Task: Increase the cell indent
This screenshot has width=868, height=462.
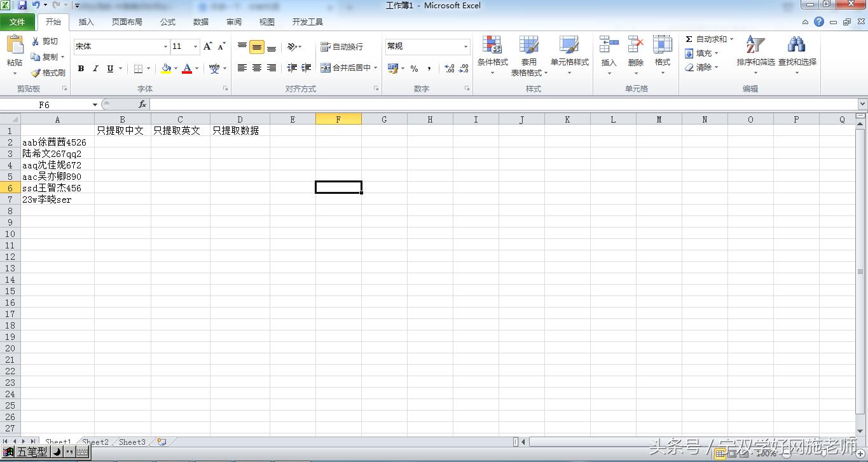Action: pos(307,68)
